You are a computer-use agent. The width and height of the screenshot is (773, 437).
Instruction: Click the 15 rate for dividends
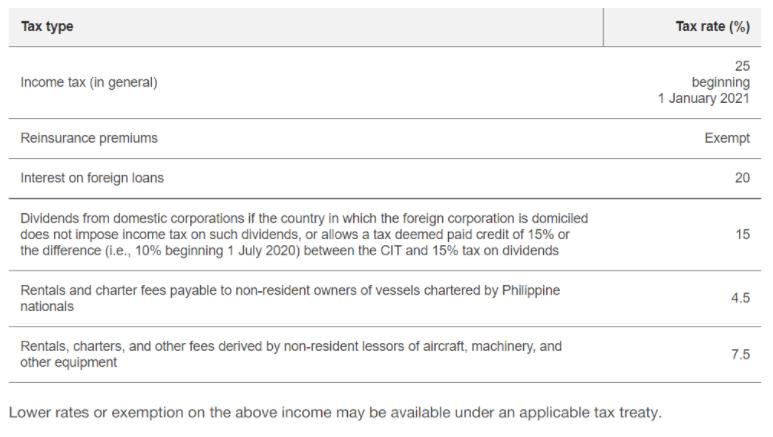[741, 234]
